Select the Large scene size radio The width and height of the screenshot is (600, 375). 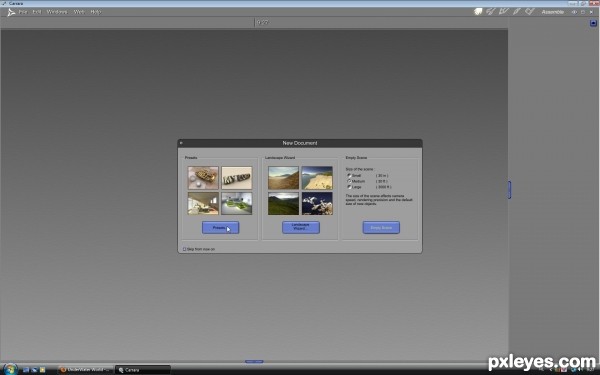349,187
